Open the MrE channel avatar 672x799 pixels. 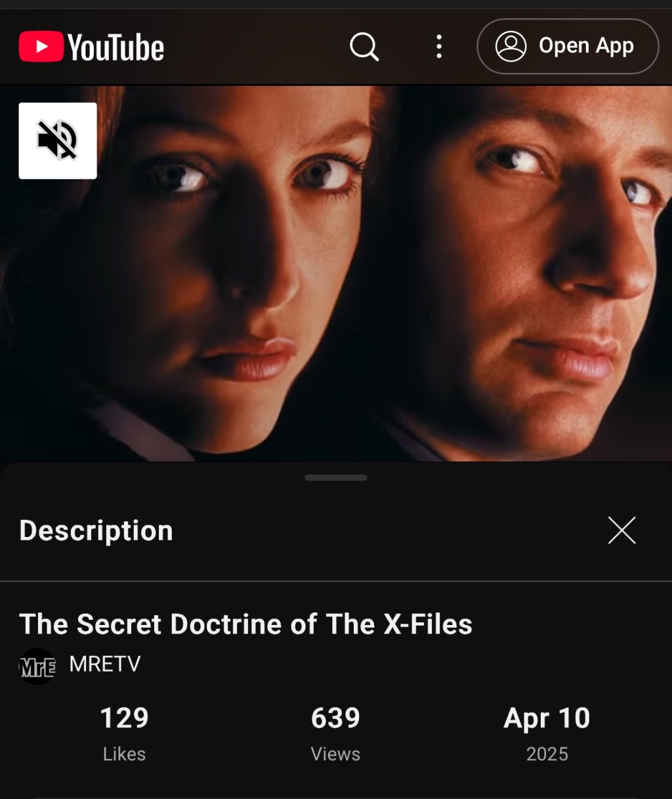pyautogui.click(x=37, y=666)
